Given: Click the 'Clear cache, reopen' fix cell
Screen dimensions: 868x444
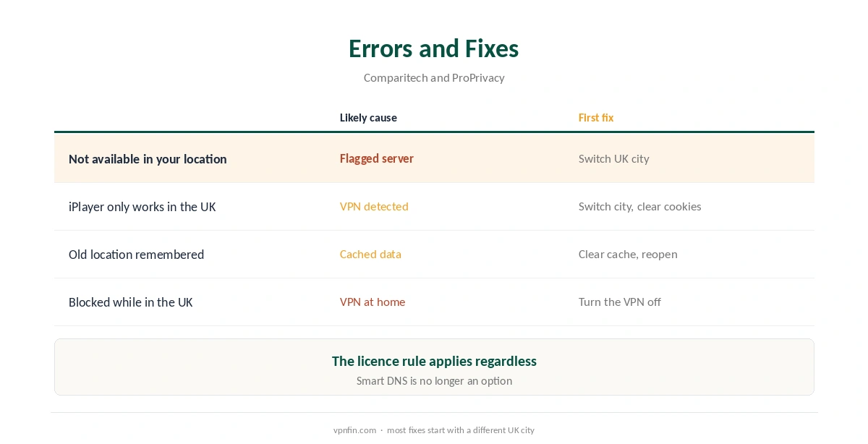Looking at the screenshot, I should pyautogui.click(x=628, y=254).
